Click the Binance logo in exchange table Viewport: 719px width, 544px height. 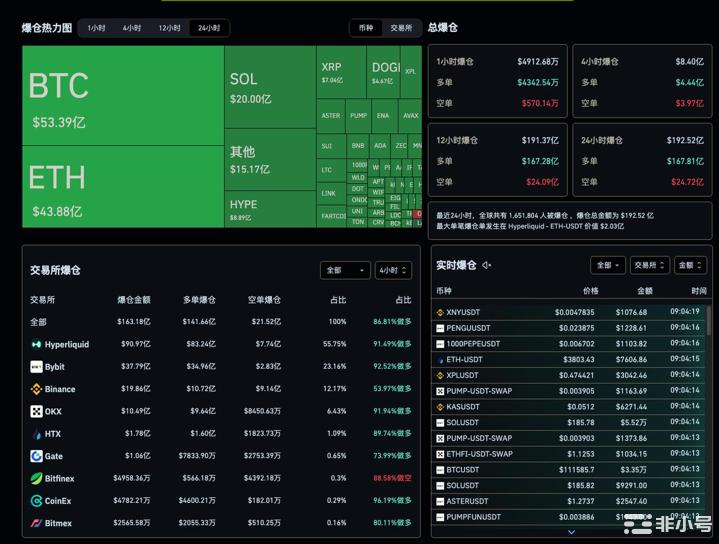pos(36,389)
